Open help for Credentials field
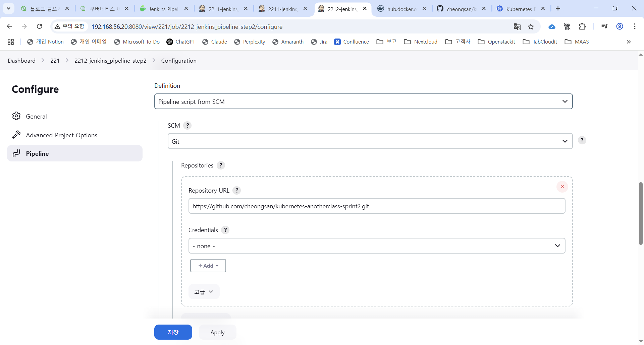This screenshot has width=644, height=345. point(225,230)
